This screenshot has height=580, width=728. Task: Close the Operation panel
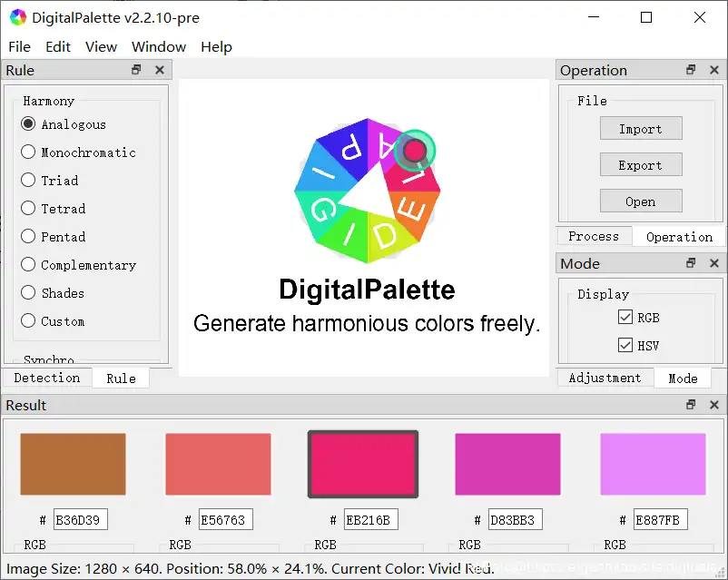(x=714, y=70)
